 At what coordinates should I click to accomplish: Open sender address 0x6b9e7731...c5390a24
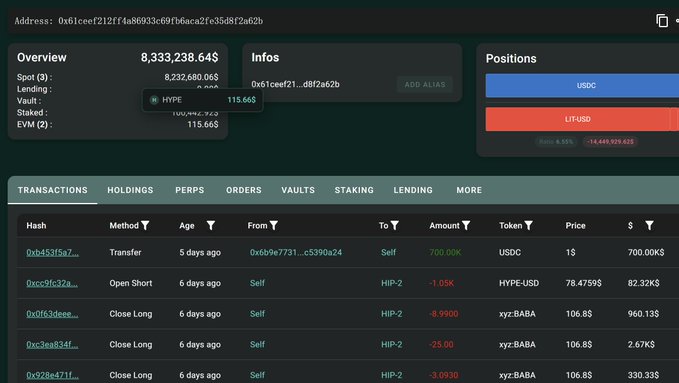(296, 252)
